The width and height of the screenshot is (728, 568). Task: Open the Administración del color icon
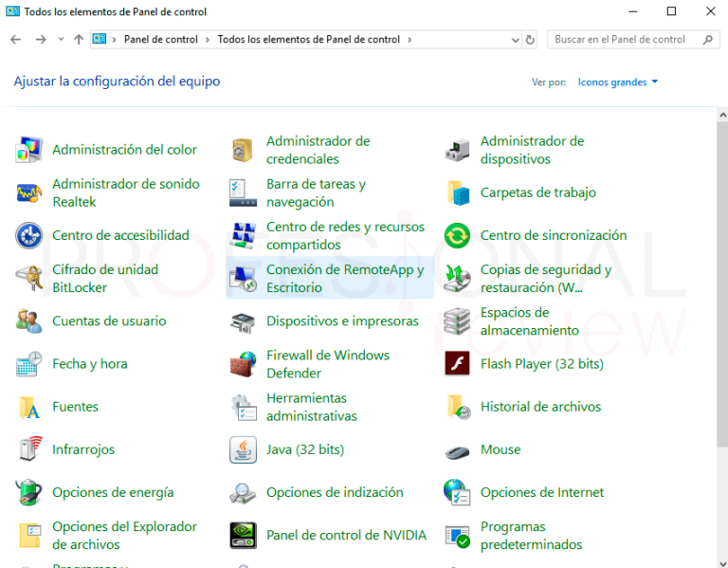[28, 150]
